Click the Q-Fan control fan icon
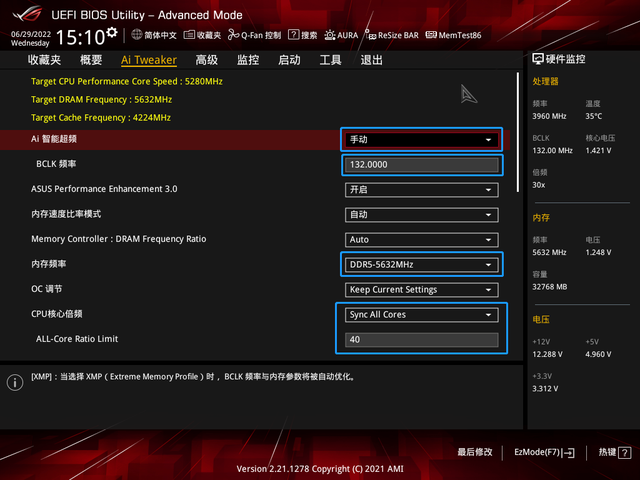Screen dimensions: 640x480 point(233,35)
